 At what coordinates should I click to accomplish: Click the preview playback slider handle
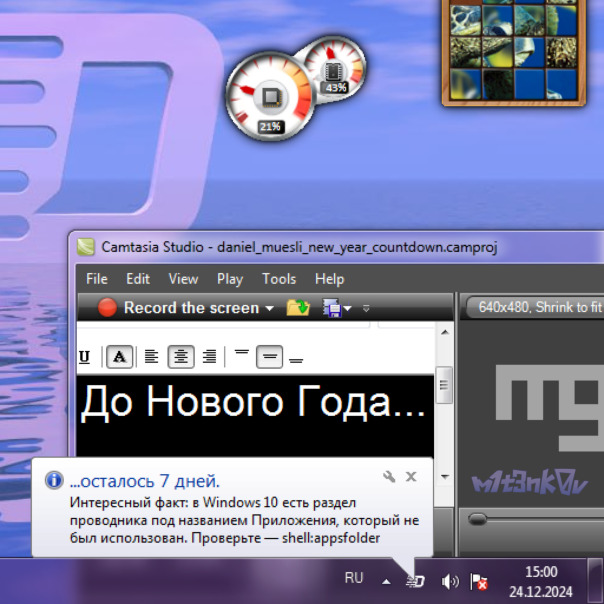pos(478,519)
